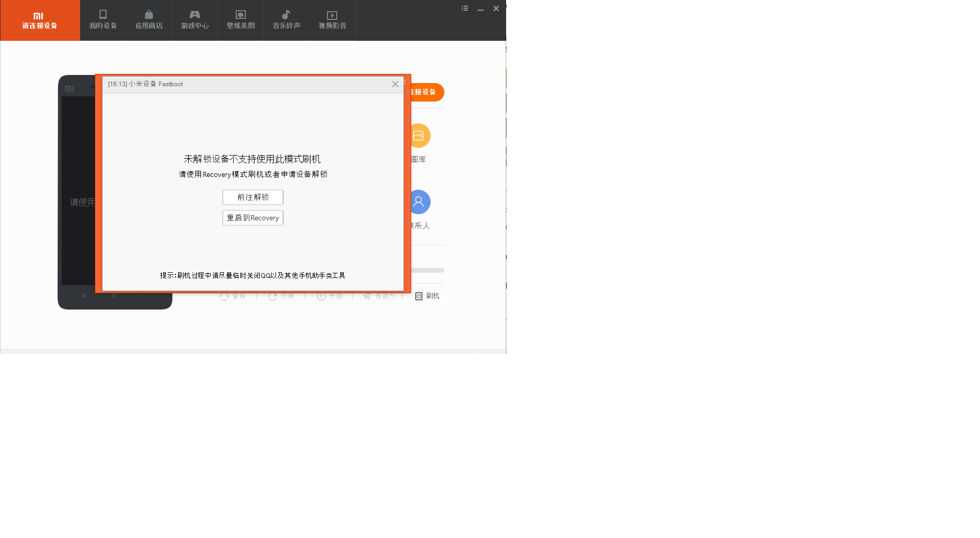
Task: Close the Fastboot dialog
Action: (x=395, y=84)
